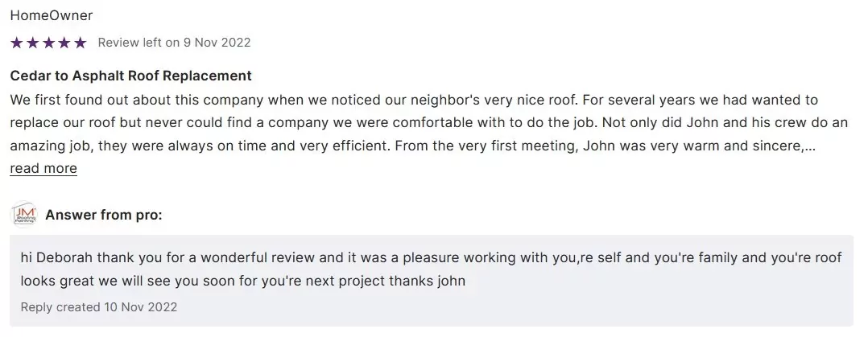The width and height of the screenshot is (868, 337).
Task: Click the 'Review left on 9 Nov 2022' date
Action: coord(174,43)
